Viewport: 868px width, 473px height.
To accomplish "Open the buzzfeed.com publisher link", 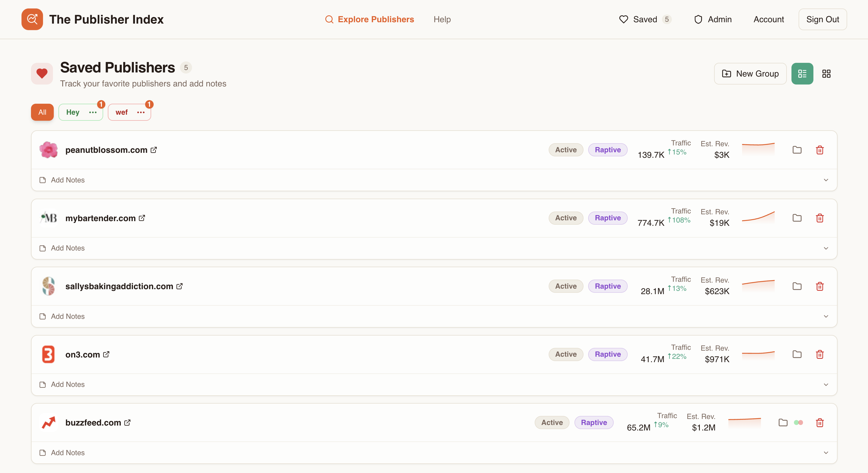I will [x=93, y=423].
